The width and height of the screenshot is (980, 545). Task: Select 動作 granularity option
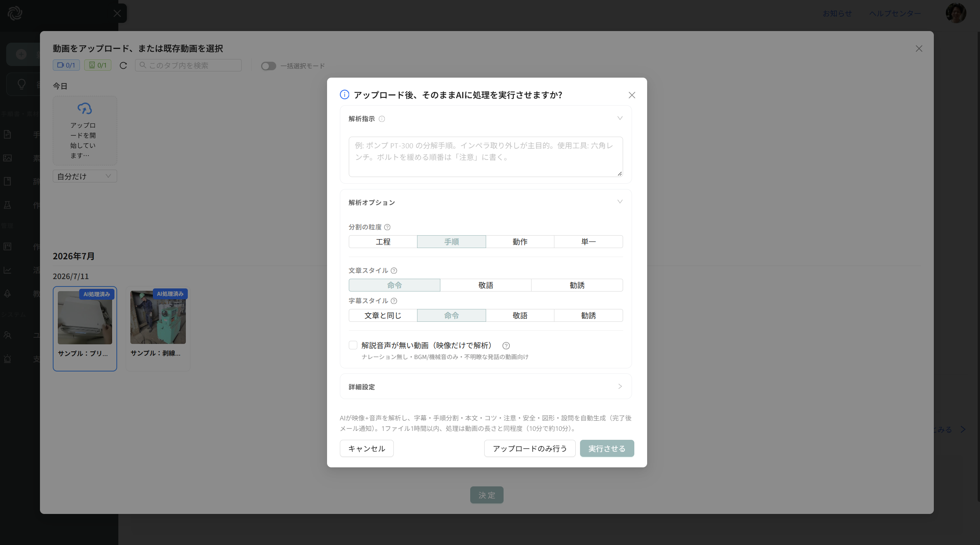click(520, 242)
